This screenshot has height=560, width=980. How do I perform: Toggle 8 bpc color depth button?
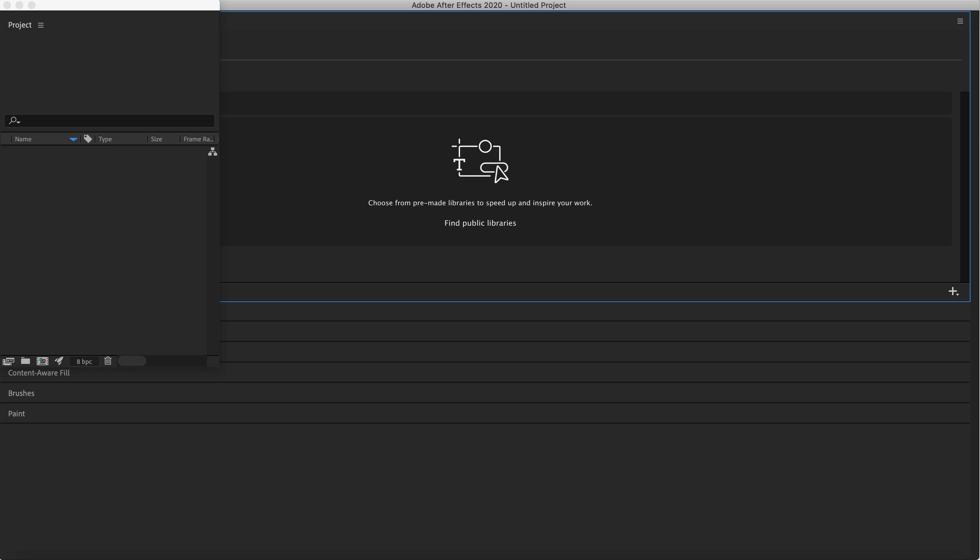(x=84, y=362)
